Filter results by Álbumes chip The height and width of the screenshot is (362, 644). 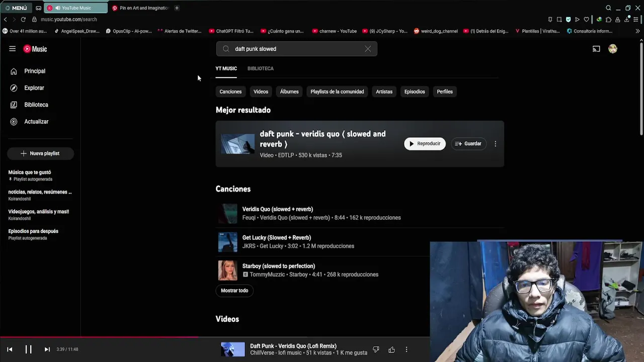click(x=289, y=92)
